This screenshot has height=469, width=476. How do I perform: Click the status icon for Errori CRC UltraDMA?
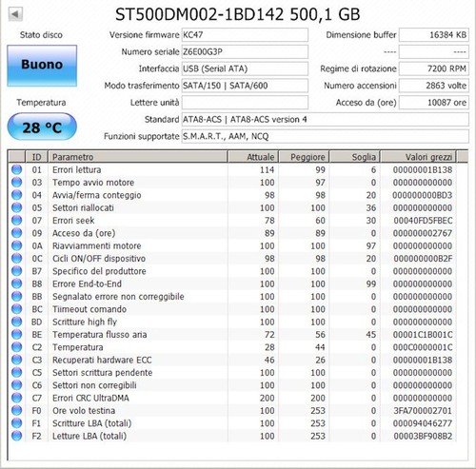[16, 398]
